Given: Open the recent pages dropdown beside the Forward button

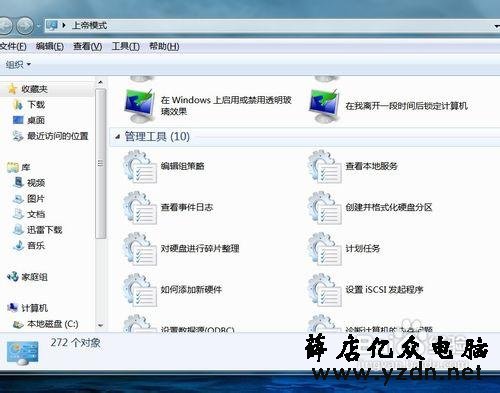Looking at the screenshot, I should pyautogui.click(x=39, y=26).
